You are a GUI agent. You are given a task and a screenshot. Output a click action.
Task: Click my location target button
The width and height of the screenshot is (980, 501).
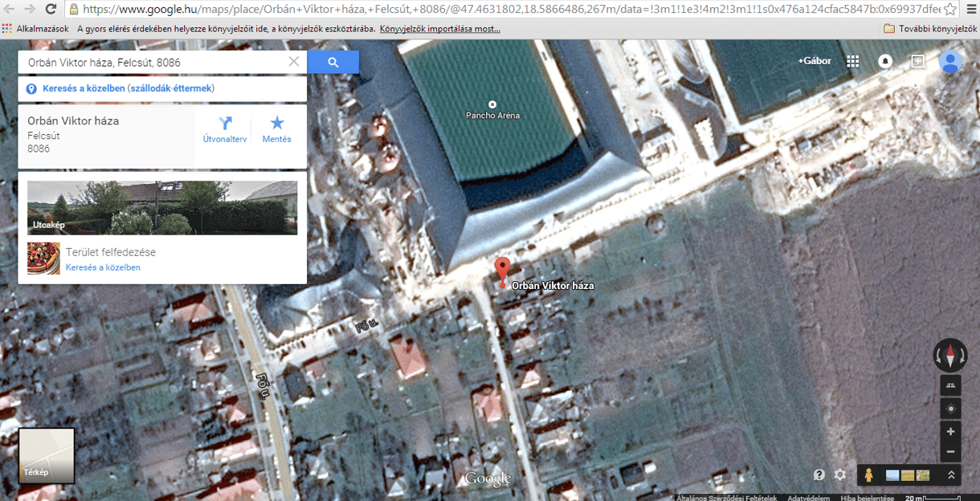[x=950, y=409]
